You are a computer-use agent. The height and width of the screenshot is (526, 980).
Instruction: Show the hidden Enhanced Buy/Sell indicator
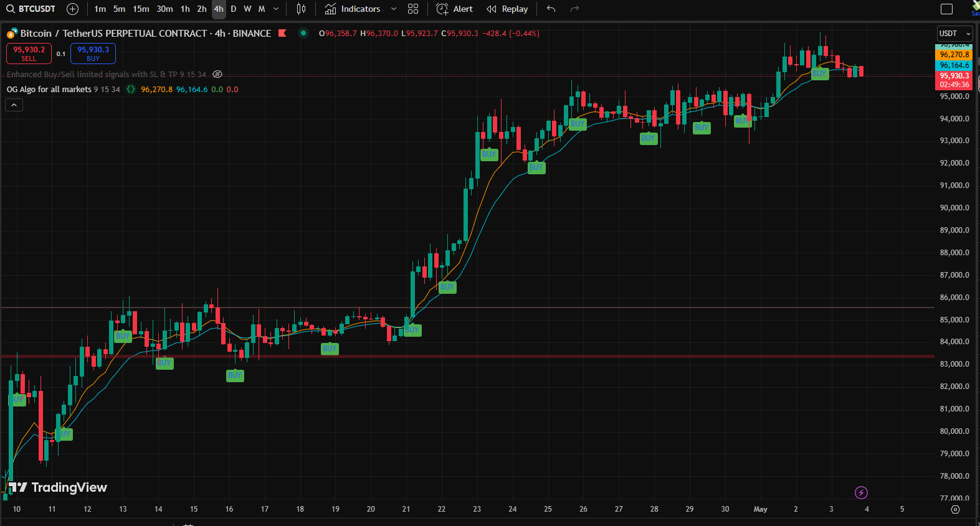pyautogui.click(x=217, y=74)
